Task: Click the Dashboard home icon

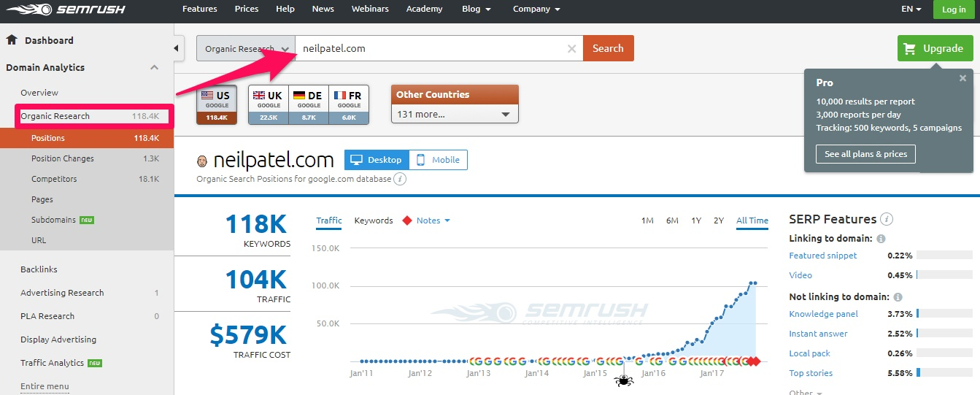Action: (12, 40)
